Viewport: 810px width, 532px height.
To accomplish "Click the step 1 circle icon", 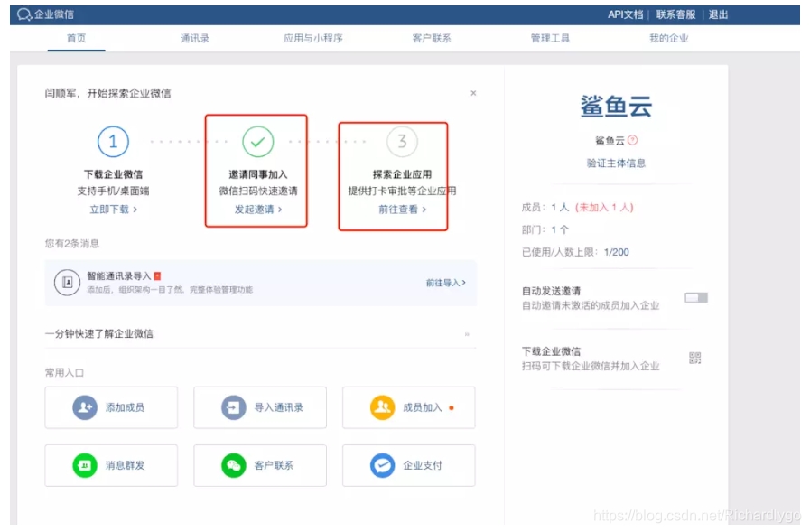I will coord(113,142).
